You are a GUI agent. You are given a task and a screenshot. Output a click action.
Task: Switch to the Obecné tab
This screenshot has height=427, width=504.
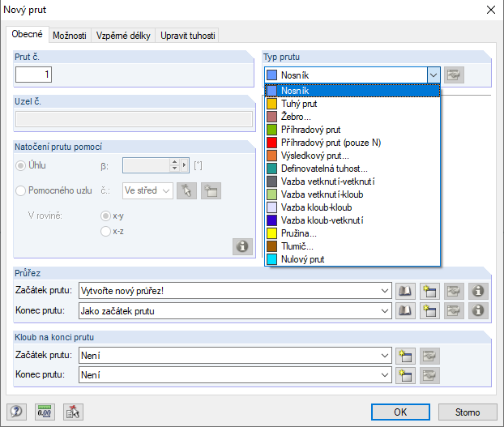point(28,34)
